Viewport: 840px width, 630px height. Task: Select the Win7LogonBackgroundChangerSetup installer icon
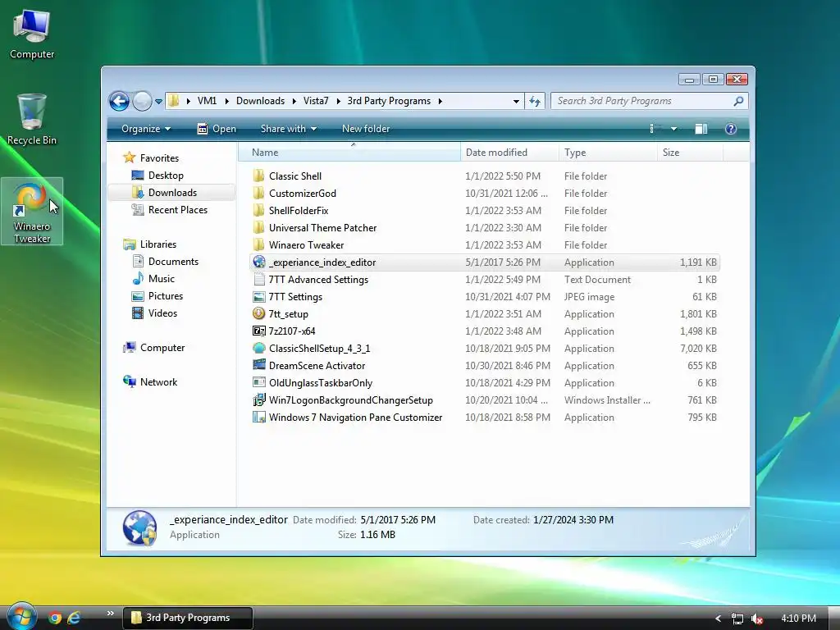(258, 399)
